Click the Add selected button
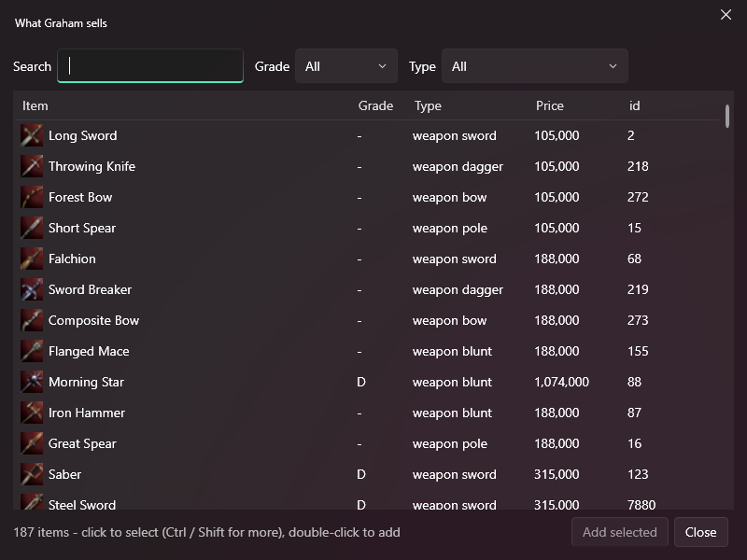Screen dimensions: 747x560 619,532
